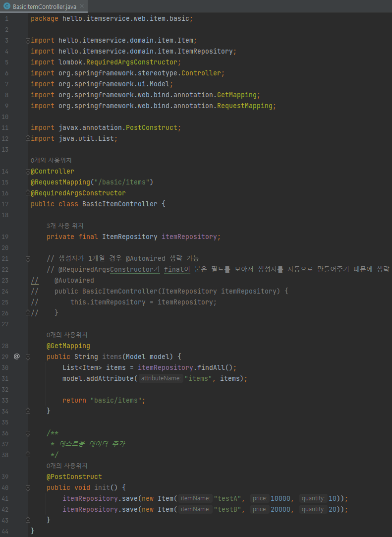Click the "testB" string on line 42
The width and height of the screenshot is (392, 537).
[227, 510]
